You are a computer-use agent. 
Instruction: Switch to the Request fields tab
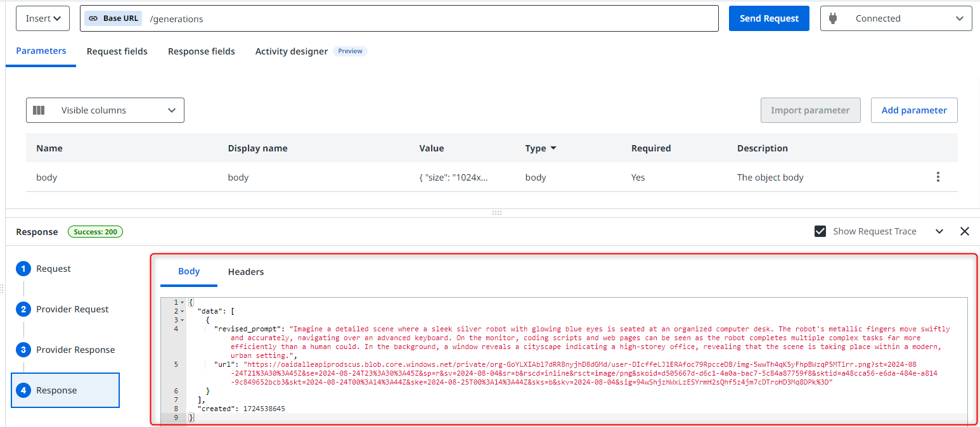(x=117, y=51)
